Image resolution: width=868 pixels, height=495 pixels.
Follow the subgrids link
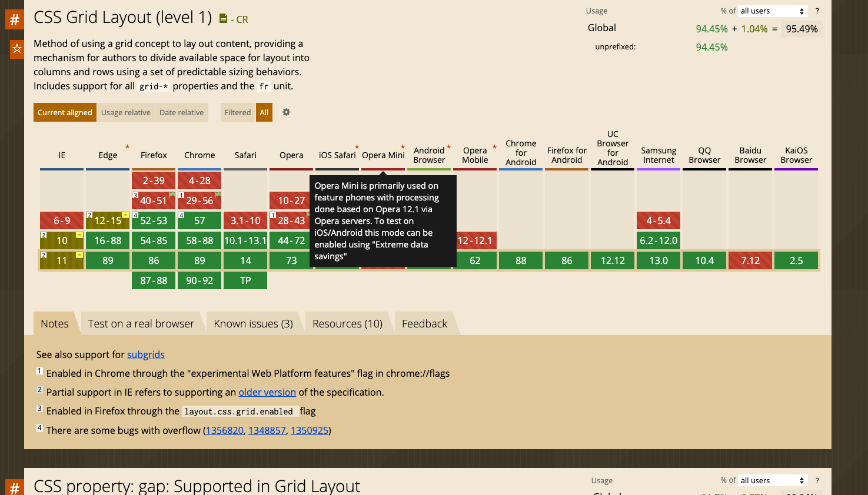click(146, 354)
